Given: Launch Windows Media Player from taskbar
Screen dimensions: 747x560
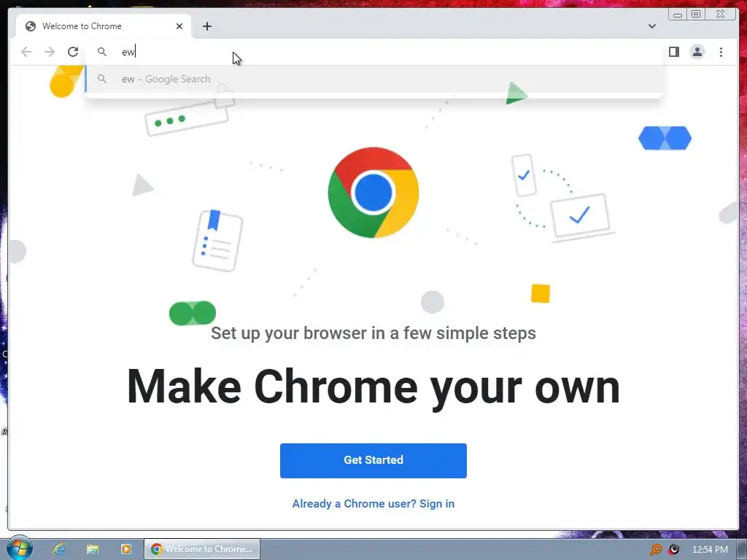Looking at the screenshot, I should click(x=125, y=549).
